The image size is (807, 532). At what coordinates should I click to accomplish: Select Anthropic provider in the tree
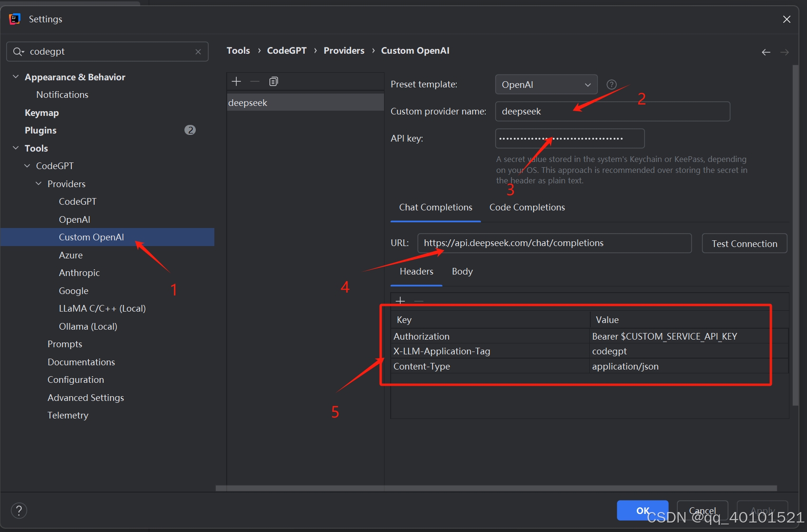click(x=79, y=273)
